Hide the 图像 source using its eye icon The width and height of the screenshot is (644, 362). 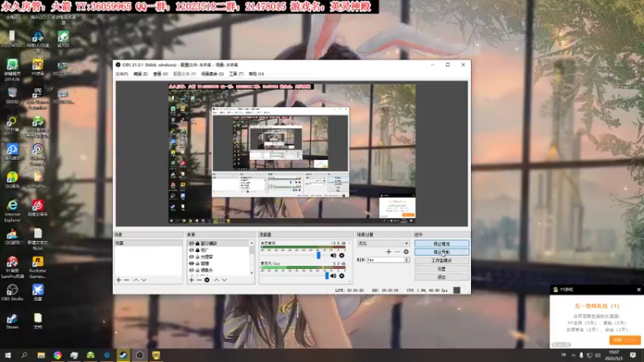[192, 264]
